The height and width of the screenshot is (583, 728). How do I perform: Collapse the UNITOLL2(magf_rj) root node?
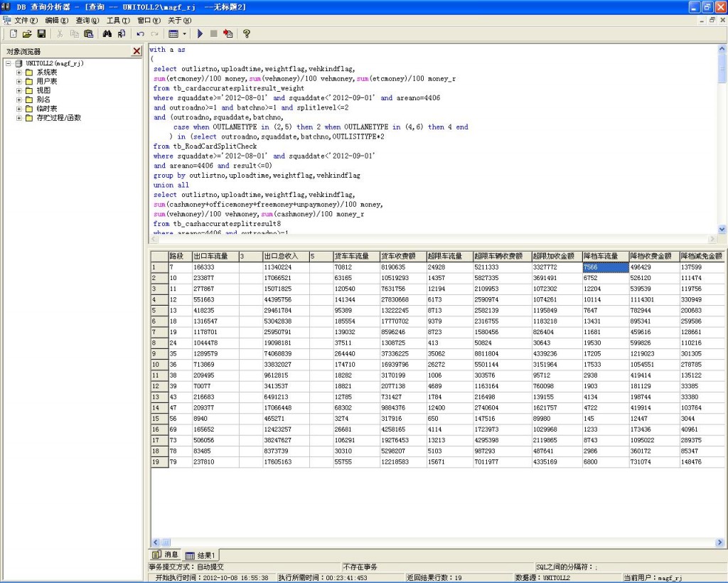coord(9,63)
